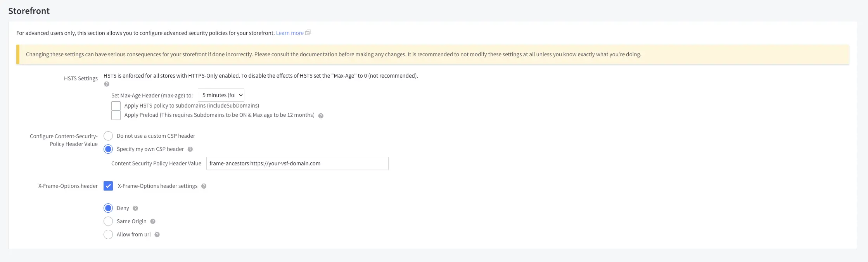Screen dimensions: 868x262
Task: Open the Max-Age Header dropdown
Action: [221, 95]
